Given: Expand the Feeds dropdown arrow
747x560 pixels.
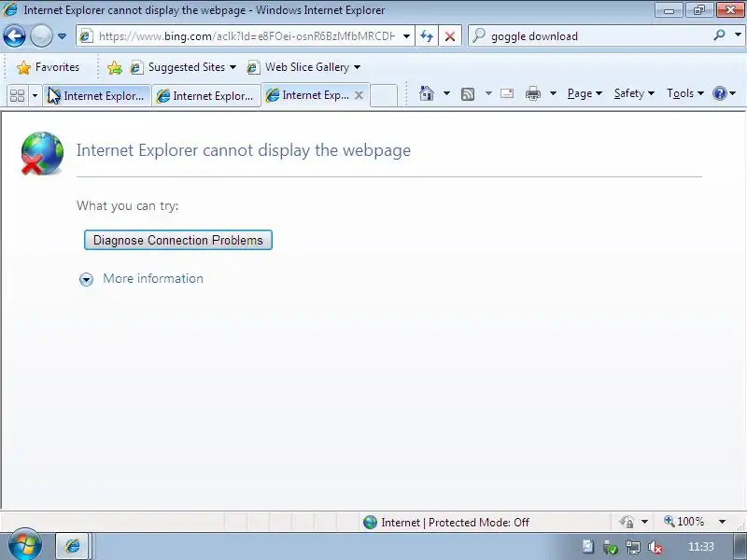Looking at the screenshot, I should pos(488,93).
